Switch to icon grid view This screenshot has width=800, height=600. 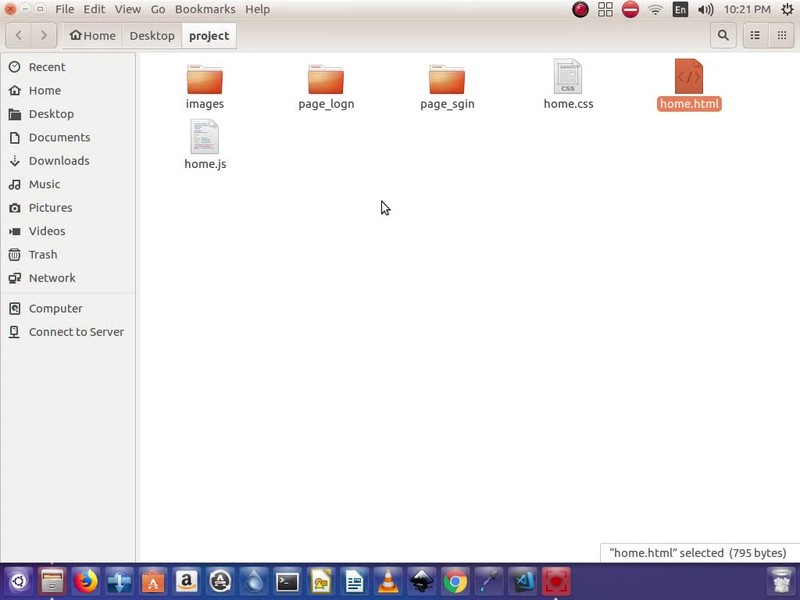[782, 35]
